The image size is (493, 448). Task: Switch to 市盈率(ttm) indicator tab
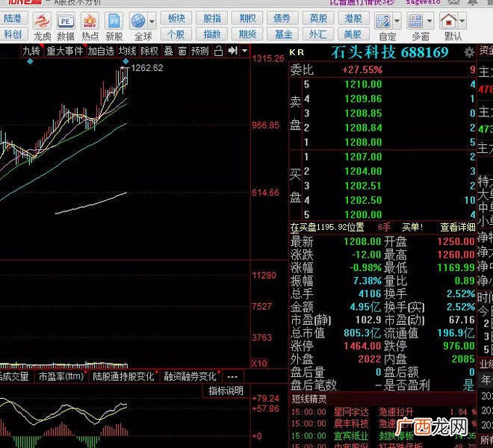61,376
